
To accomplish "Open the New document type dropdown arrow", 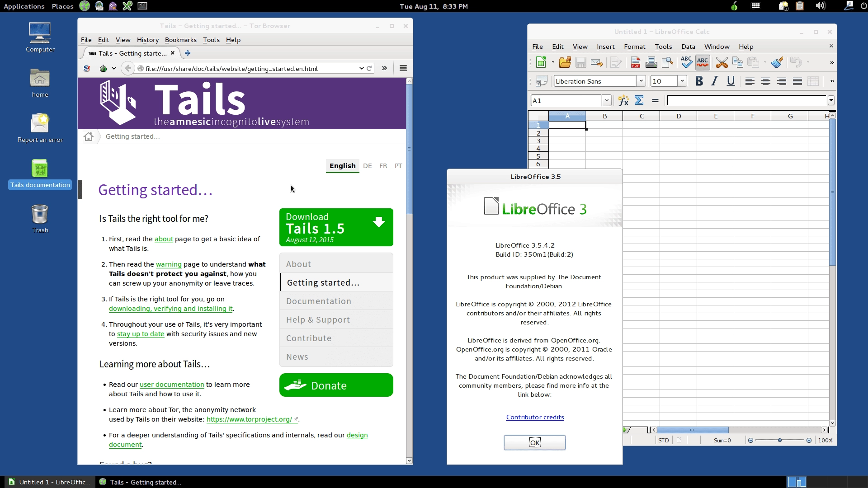I will click(553, 62).
